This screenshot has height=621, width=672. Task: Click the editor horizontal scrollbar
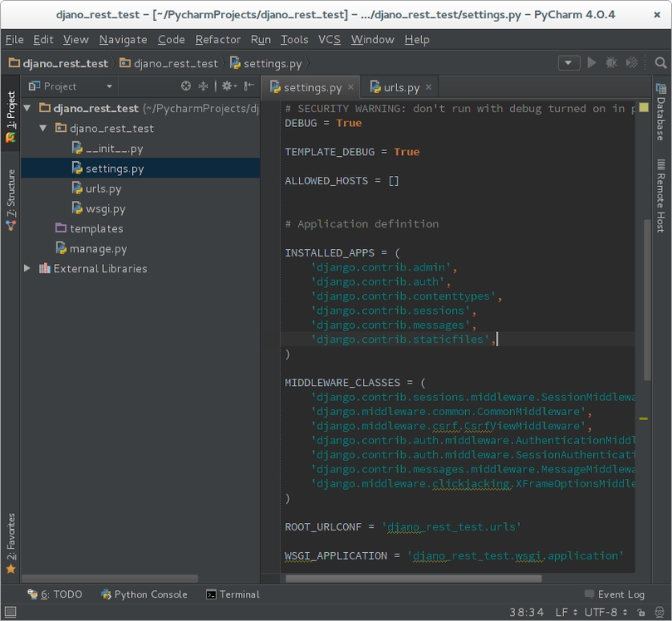[414, 579]
